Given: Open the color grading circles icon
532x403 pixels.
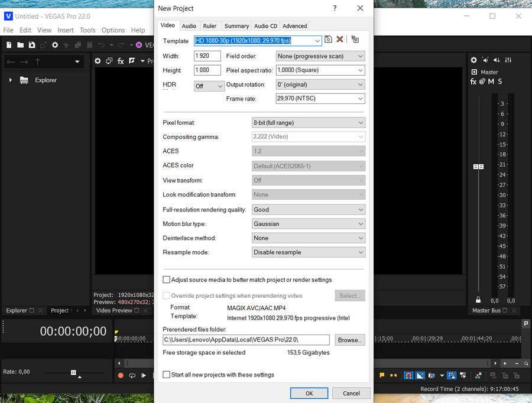Looking at the screenshot, I should click(478, 375).
